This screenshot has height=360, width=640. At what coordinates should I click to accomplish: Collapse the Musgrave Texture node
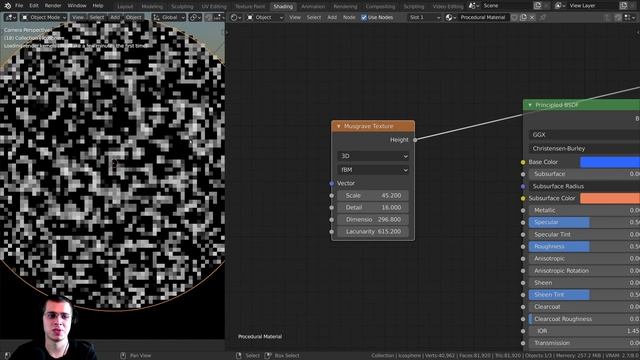point(338,127)
